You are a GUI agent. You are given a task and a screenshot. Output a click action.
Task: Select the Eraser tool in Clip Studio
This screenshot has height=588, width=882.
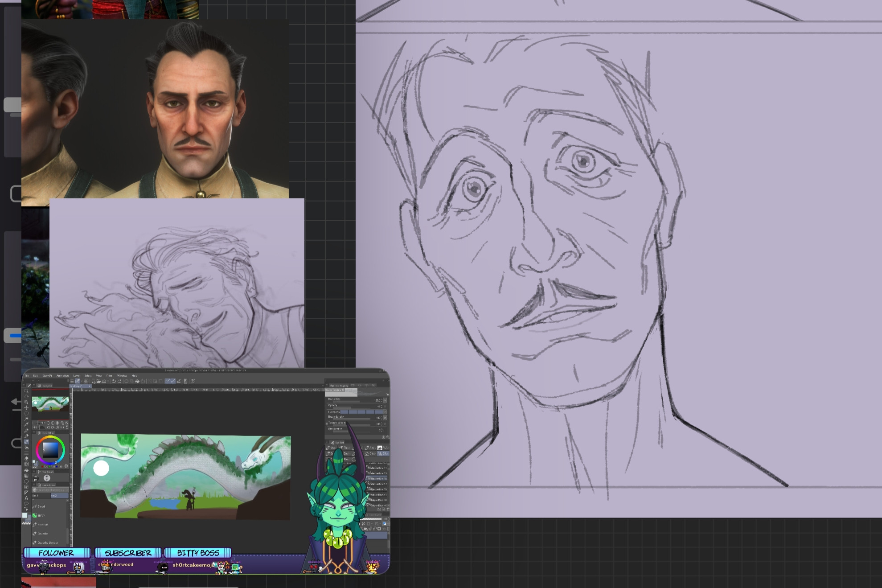(26, 459)
